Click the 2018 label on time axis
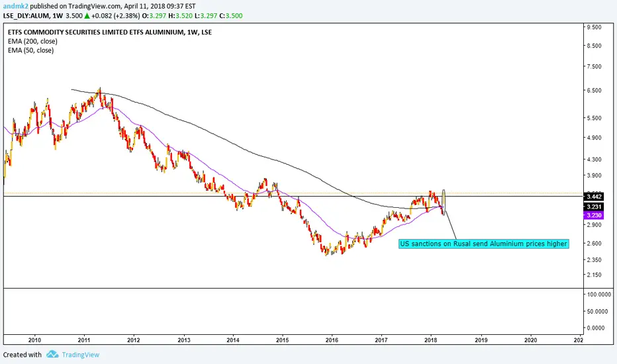Screen dimensions: 617x364 click(431, 340)
